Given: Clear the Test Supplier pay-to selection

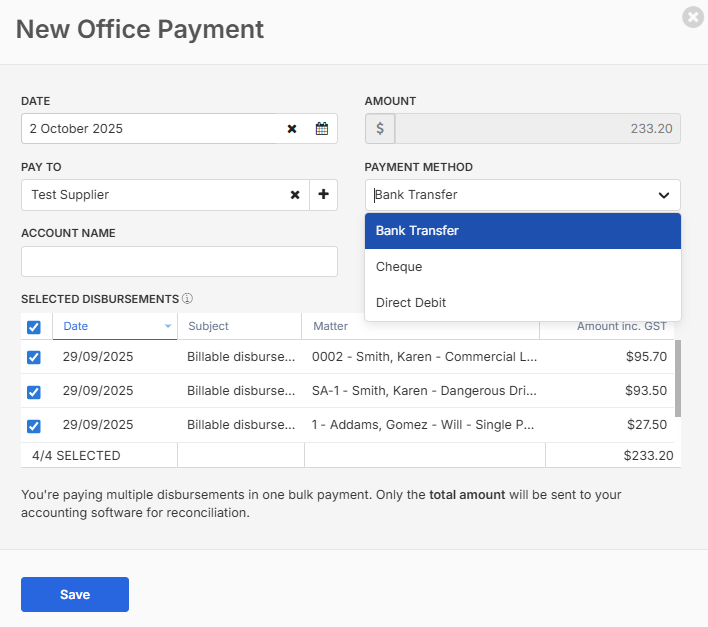Looking at the screenshot, I should point(295,195).
